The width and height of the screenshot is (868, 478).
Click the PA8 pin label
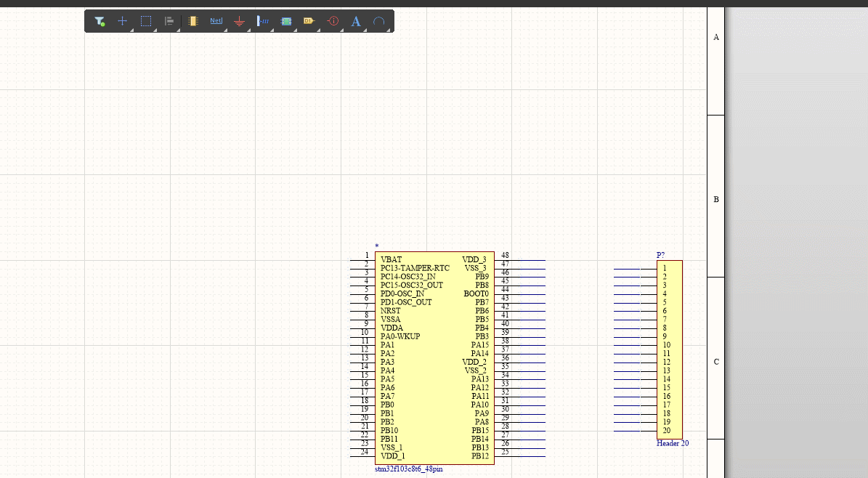coord(482,422)
